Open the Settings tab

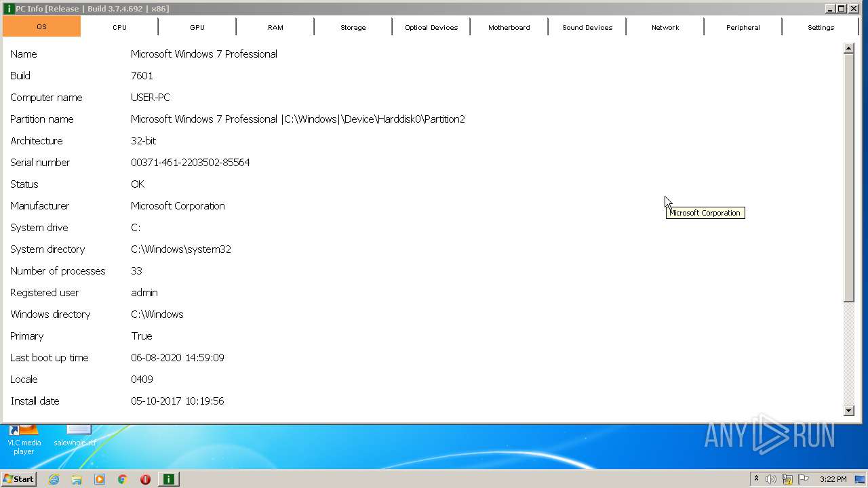(x=821, y=27)
